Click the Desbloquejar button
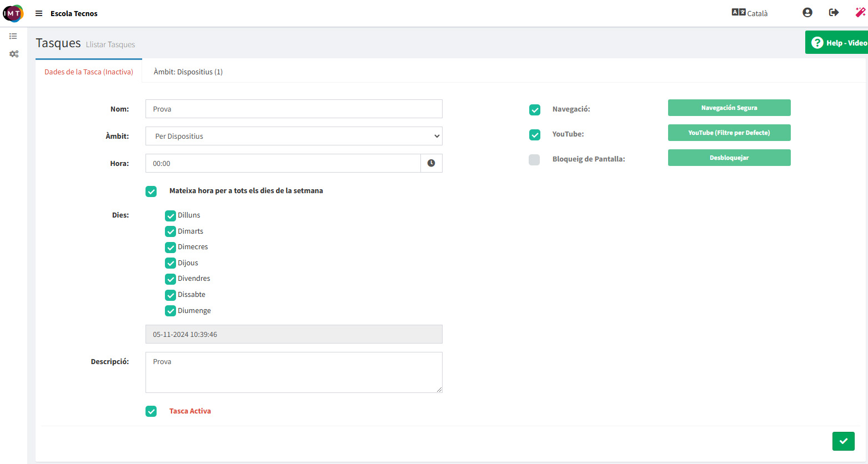Viewport: 868px width, 464px height. coord(729,158)
